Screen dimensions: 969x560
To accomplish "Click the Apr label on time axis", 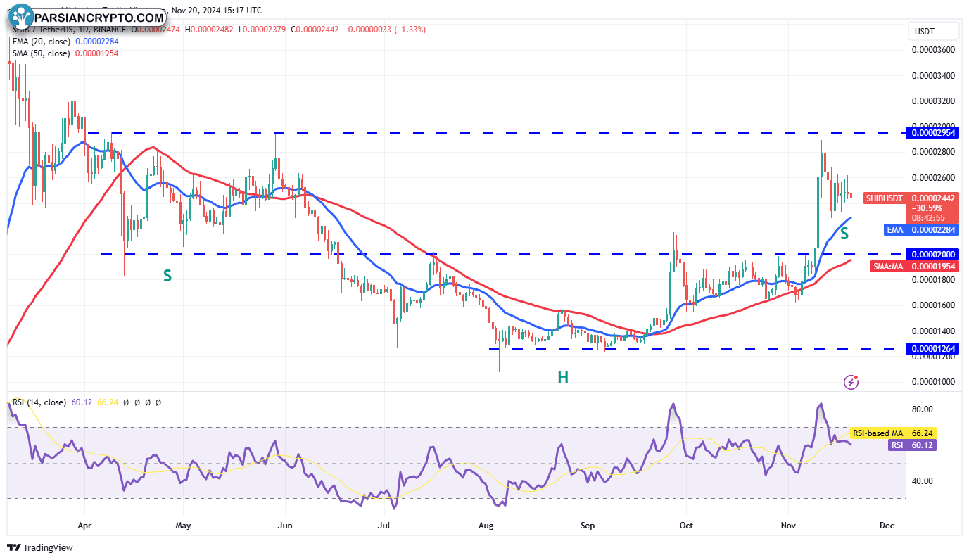I will coord(85,525).
